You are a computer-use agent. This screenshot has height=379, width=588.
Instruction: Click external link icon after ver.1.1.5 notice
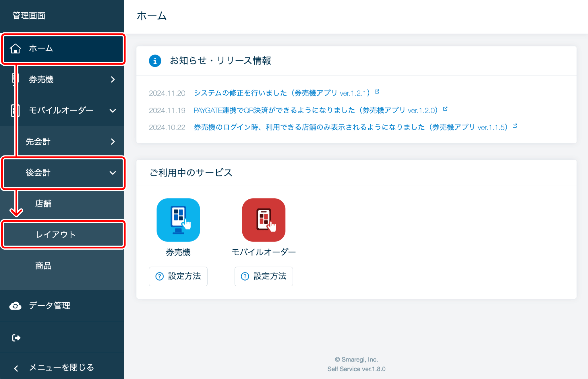tap(515, 126)
